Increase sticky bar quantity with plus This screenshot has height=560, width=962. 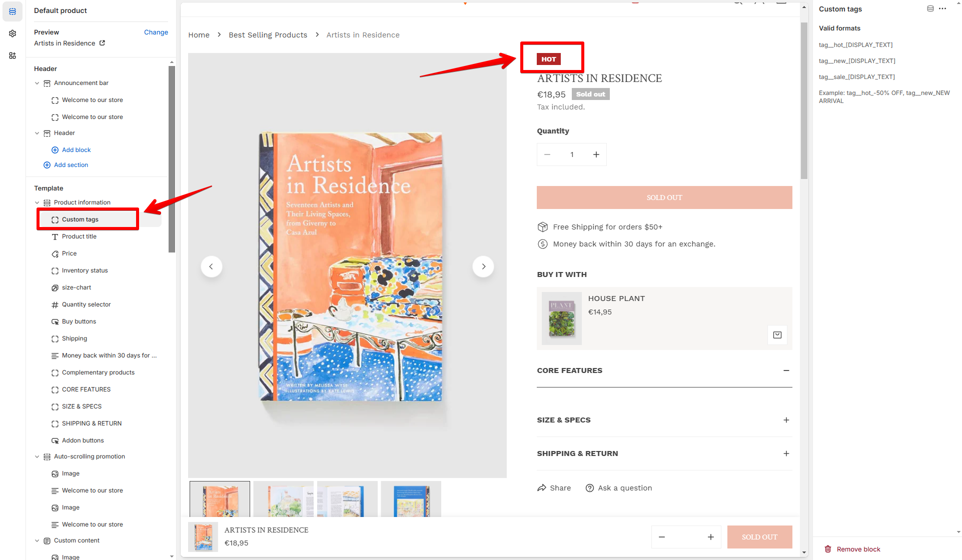710,537
